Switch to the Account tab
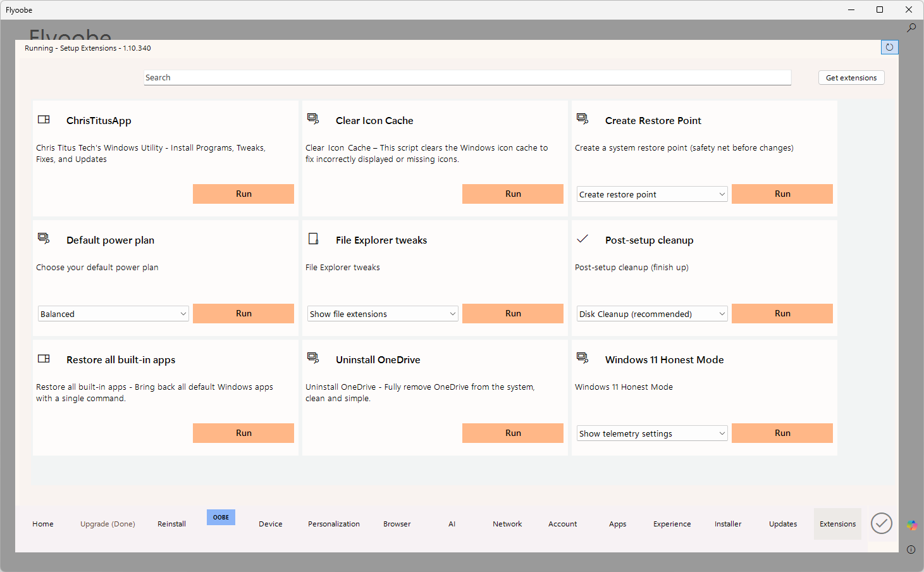Screen dimensions: 924x572 click(563, 524)
